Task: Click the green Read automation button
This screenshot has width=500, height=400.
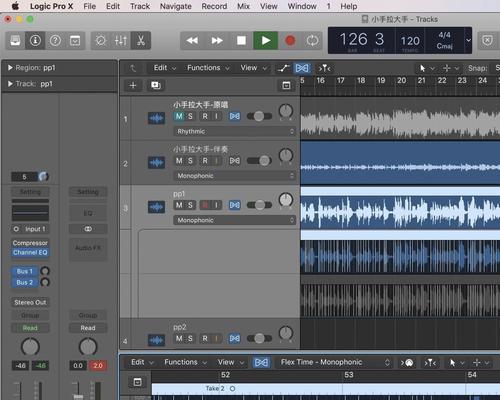Action: point(30,328)
